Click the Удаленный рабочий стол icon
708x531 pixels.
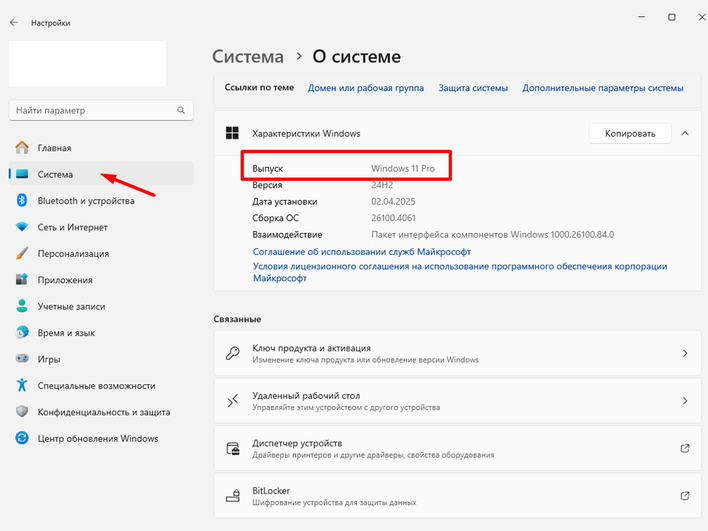coord(233,401)
